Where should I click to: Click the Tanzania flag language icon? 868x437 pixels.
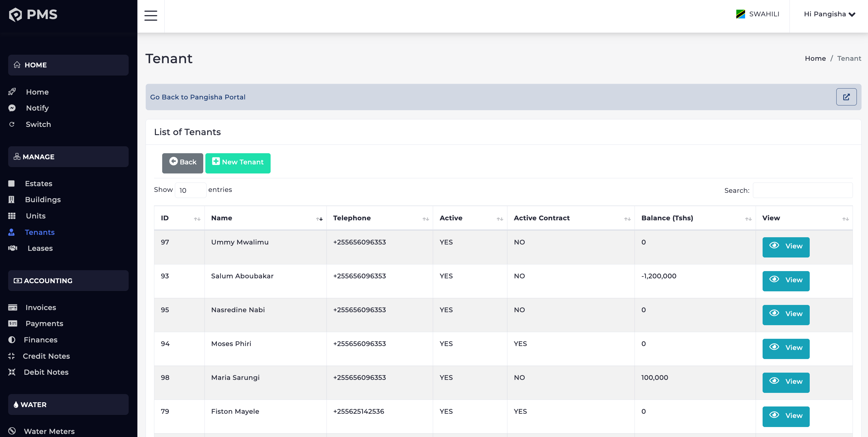(740, 14)
